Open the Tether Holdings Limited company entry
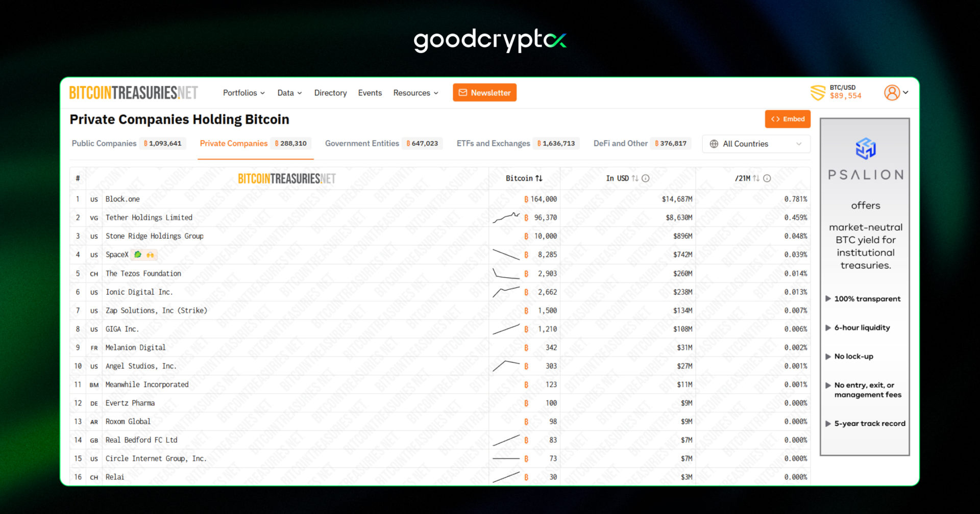Image resolution: width=980 pixels, height=514 pixels. pyautogui.click(x=149, y=217)
